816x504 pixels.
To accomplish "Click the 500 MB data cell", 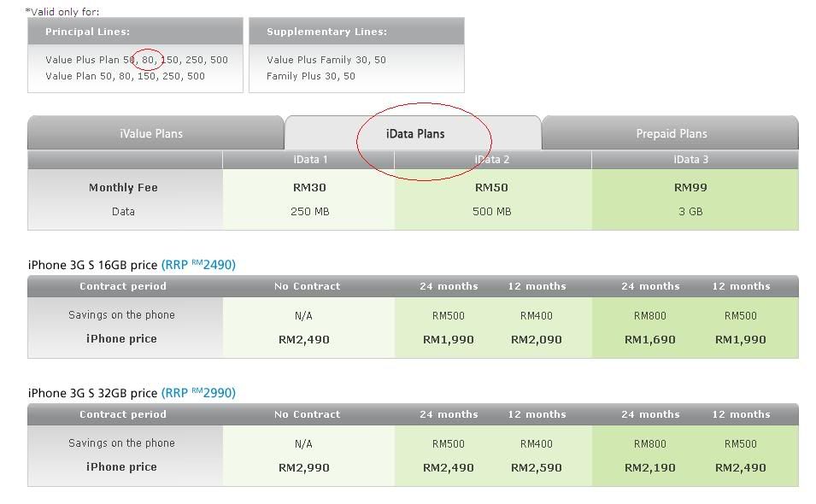I will 492,211.
